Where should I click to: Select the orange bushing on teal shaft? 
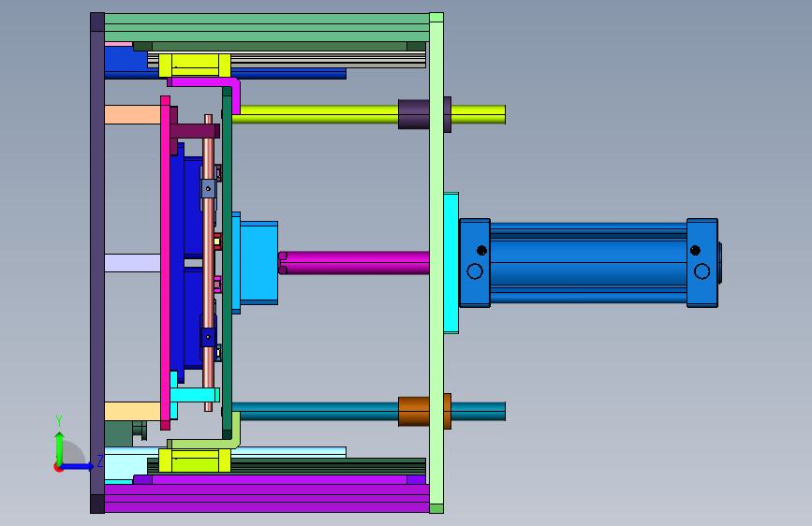pyautogui.click(x=413, y=412)
